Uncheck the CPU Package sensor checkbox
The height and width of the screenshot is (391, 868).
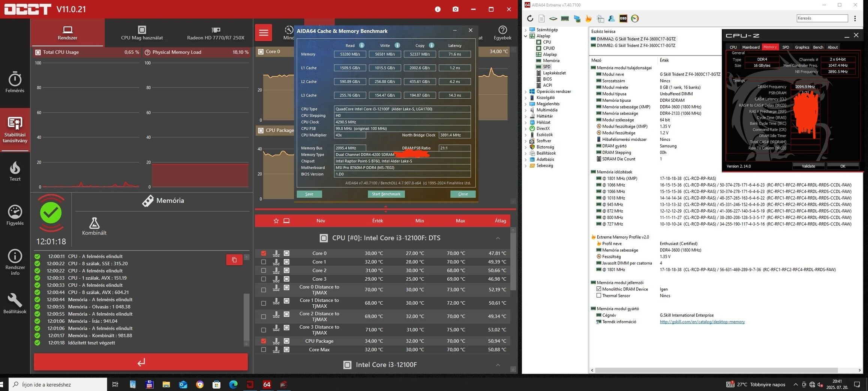tap(264, 341)
